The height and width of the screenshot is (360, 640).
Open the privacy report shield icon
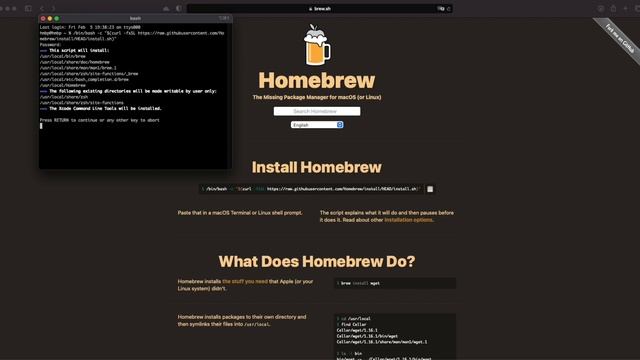(x=179, y=8)
